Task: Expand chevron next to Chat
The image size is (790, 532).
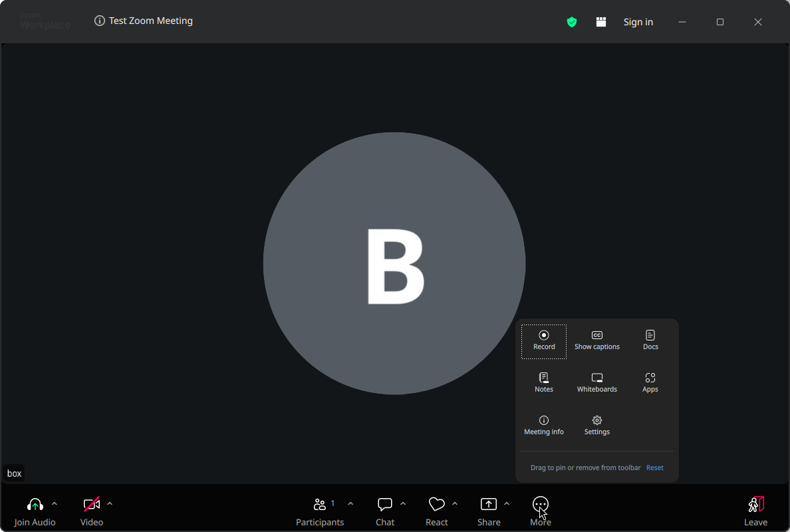Action: 403,504
